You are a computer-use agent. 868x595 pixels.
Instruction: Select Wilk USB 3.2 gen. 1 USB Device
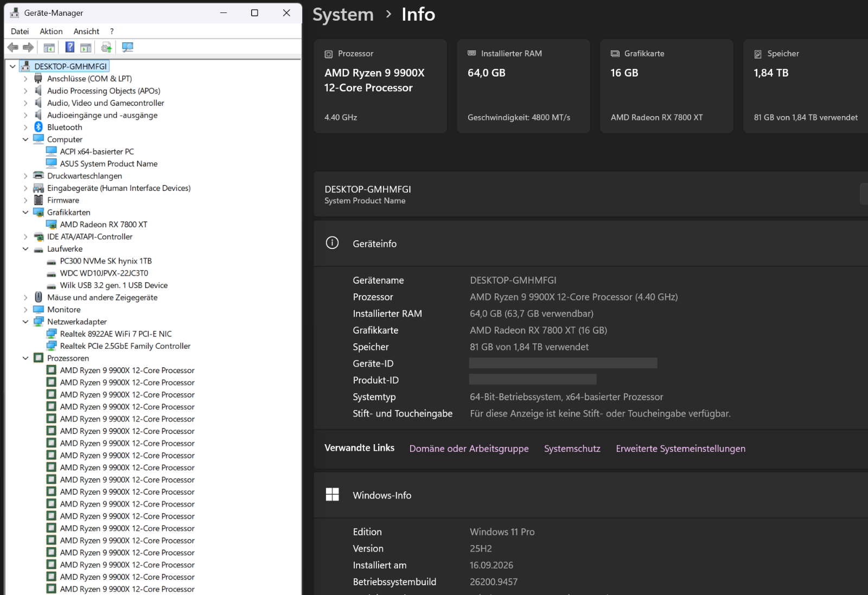pos(114,285)
